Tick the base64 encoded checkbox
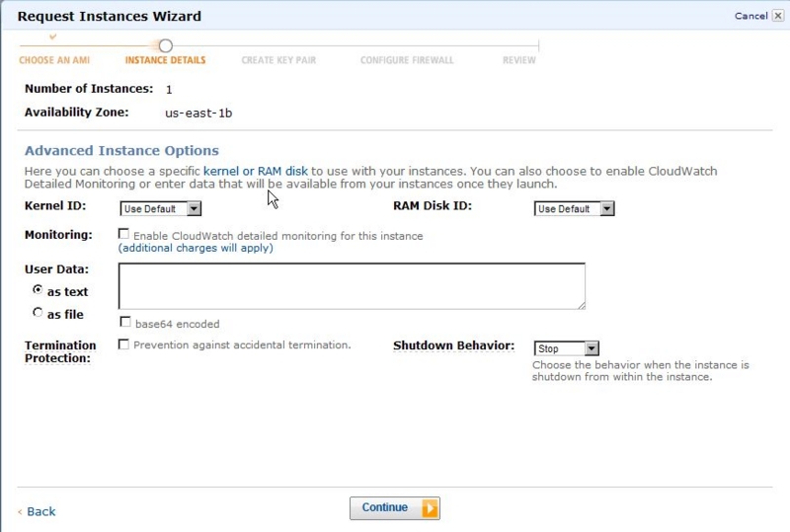 click(x=125, y=322)
